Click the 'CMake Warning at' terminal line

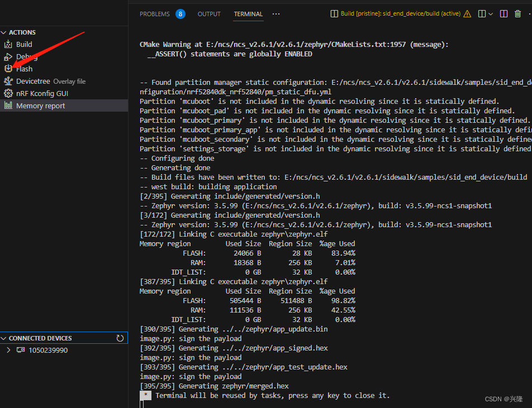(294, 45)
